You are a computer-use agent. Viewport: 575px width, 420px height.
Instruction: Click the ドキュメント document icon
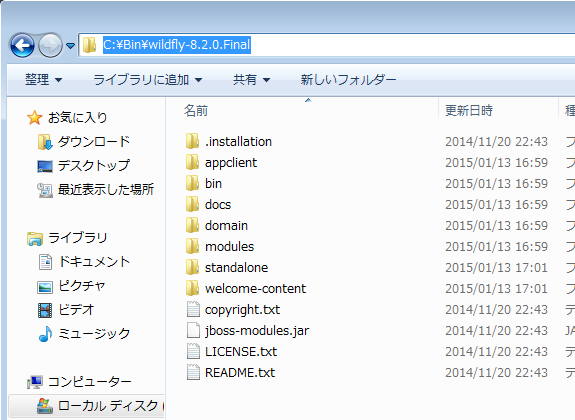45,262
